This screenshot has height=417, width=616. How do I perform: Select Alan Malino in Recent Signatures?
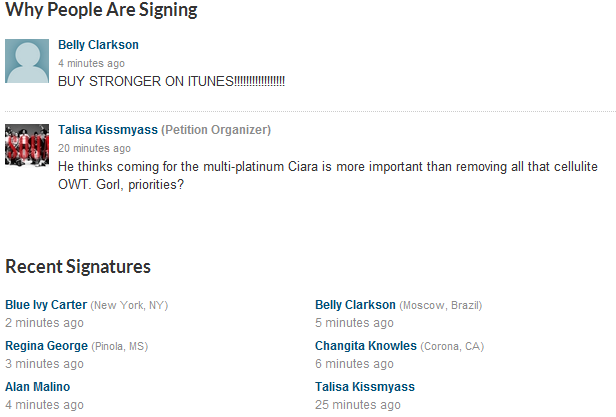coord(38,387)
